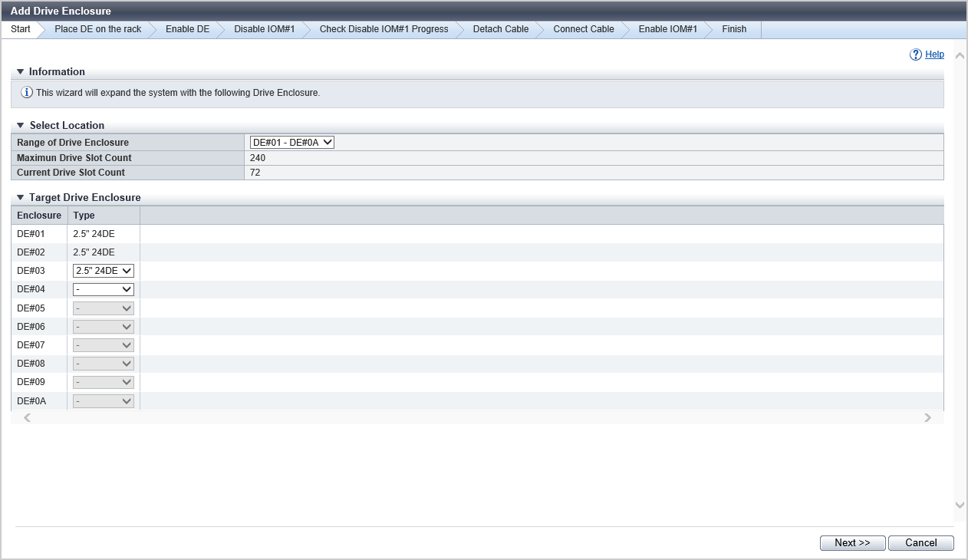968x560 pixels.
Task: Select the Start wizard step
Action: [x=21, y=29]
